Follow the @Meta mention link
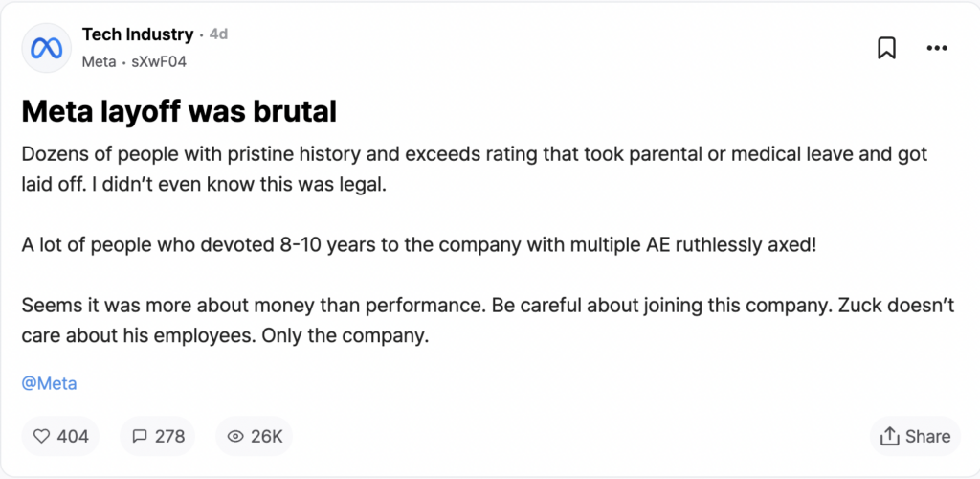This screenshot has height=479, width=980. [x=49, y=383]
